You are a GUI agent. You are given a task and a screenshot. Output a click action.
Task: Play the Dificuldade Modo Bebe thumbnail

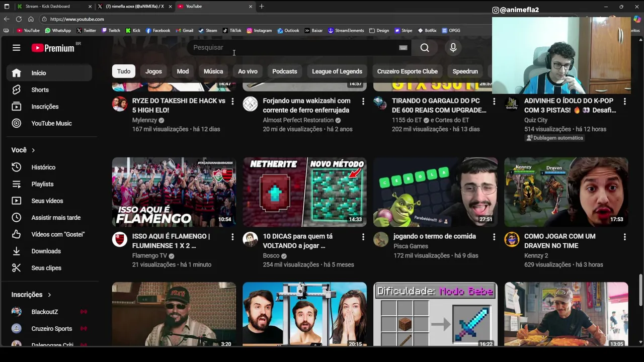tap(435, 314)
